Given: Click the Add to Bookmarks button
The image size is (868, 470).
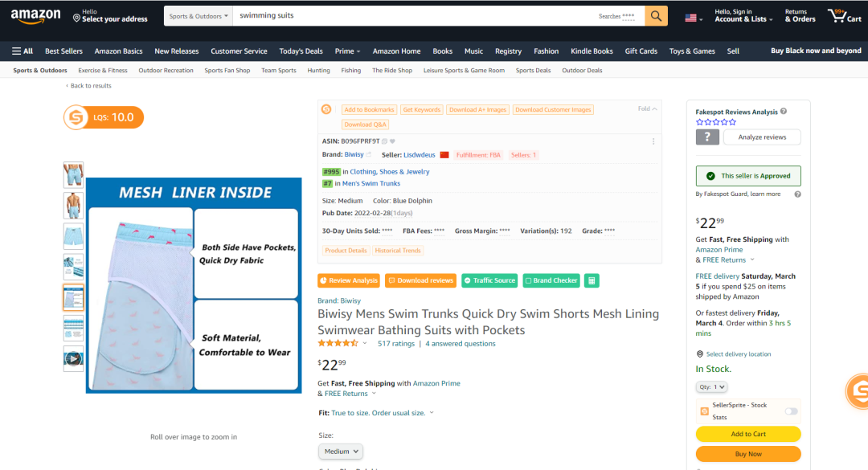Looking at the screenshot, I should click(x=369, y=109).
